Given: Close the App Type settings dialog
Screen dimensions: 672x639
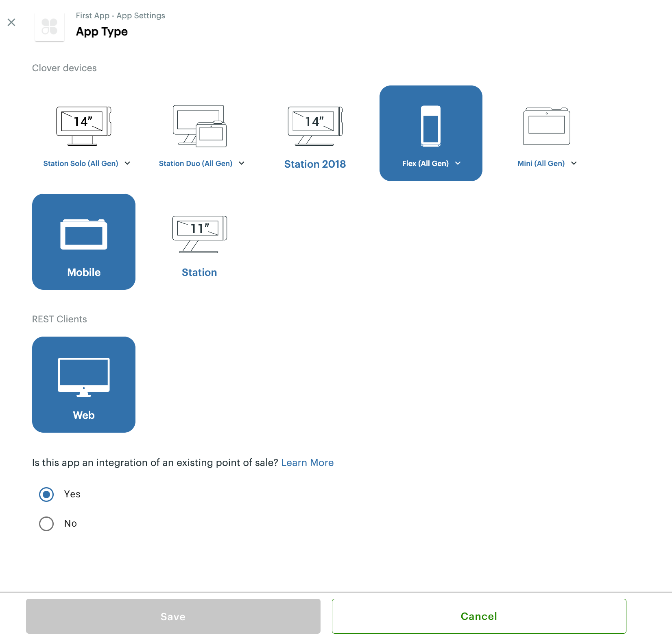Looking at the screenshot, I should [11, 22].
